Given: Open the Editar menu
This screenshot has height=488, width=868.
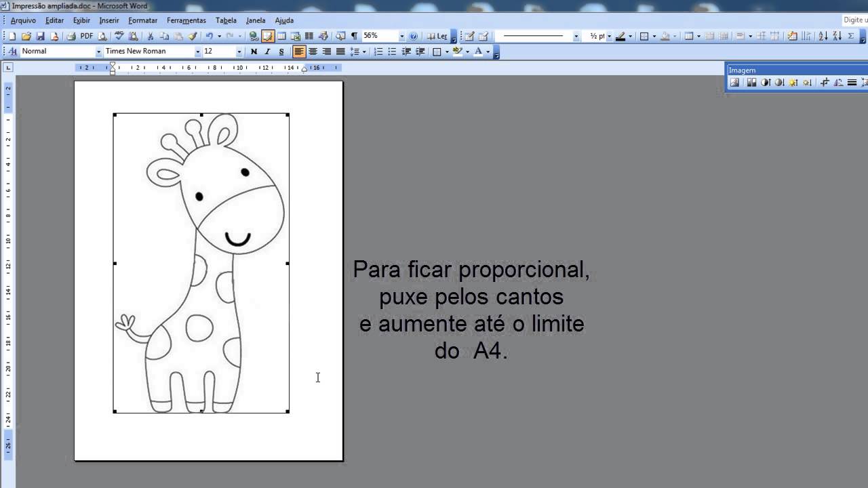Looking at the screenshot, I should 54,20.
